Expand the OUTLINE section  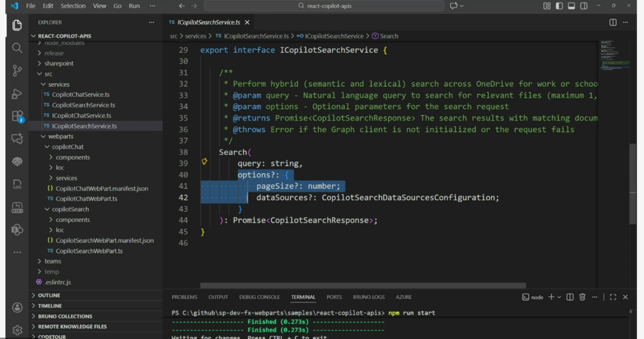[x=49, y=295]
